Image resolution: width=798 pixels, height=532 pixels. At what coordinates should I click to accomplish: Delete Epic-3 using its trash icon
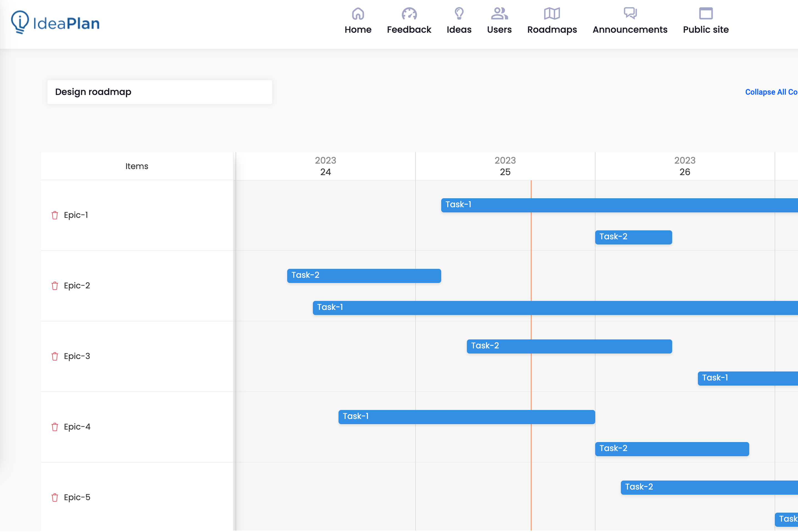coord(55,356)
